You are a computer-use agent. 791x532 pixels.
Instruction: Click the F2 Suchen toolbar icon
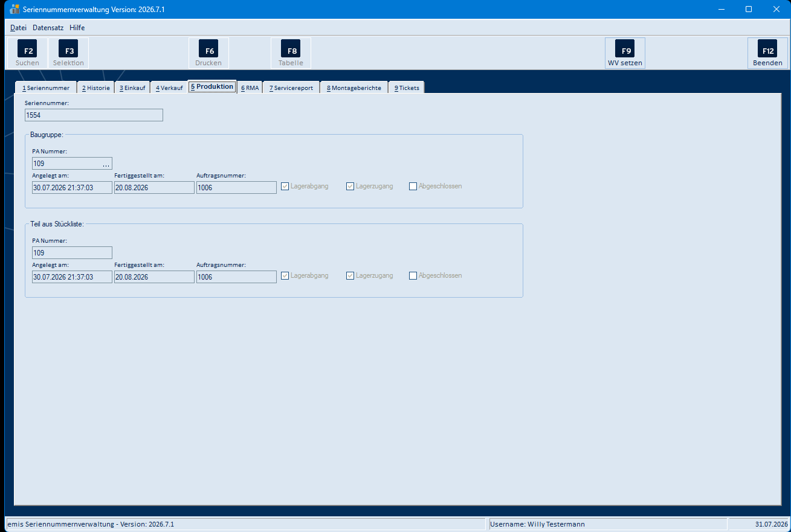click(x=27, y=53)
